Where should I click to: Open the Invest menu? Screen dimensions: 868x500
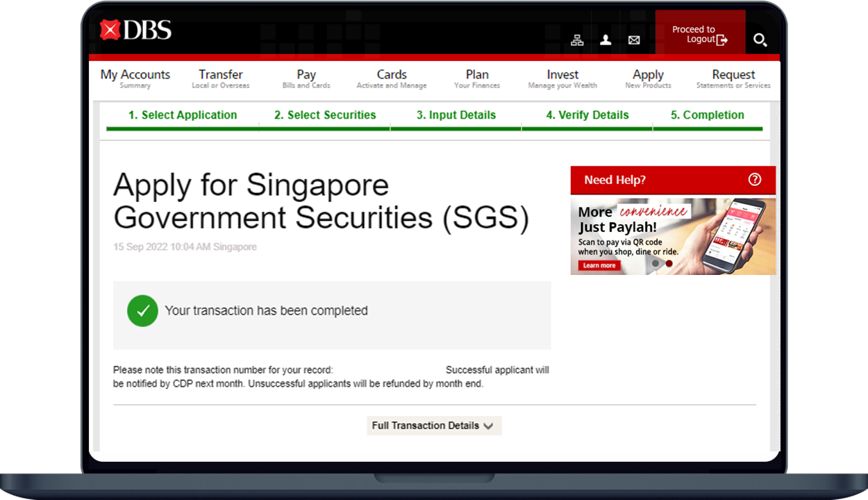[x=562, y=78]
